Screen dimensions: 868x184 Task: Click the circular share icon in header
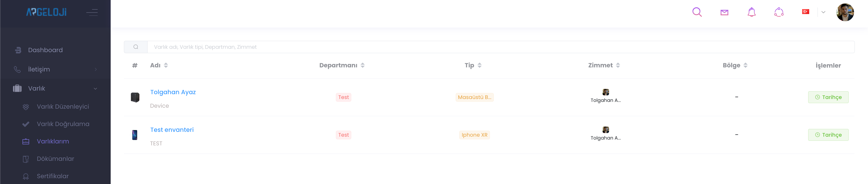point(779,13)
